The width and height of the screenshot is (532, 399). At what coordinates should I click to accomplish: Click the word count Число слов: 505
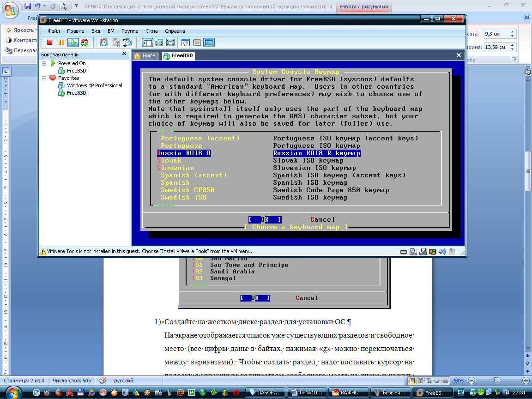click(72, 381)
